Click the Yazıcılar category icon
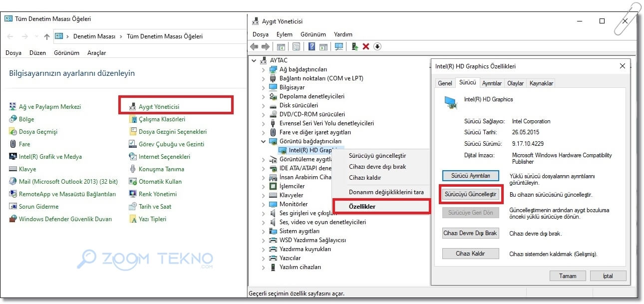 273,258
